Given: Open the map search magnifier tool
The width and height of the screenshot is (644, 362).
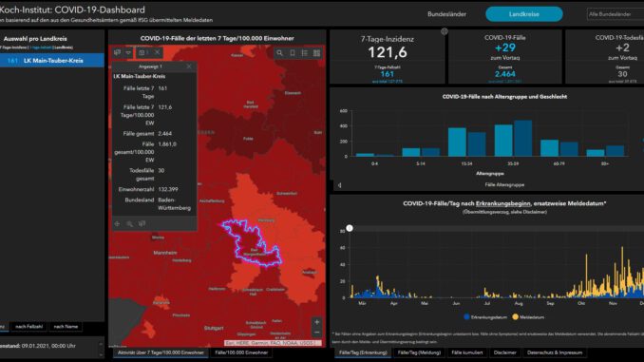Looking at the screenshot, I should tap(279, 53).
